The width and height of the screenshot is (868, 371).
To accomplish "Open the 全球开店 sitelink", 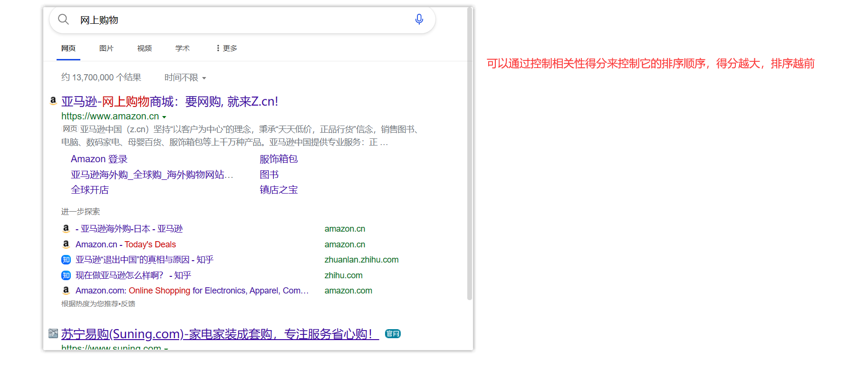I will coord(90,190).
